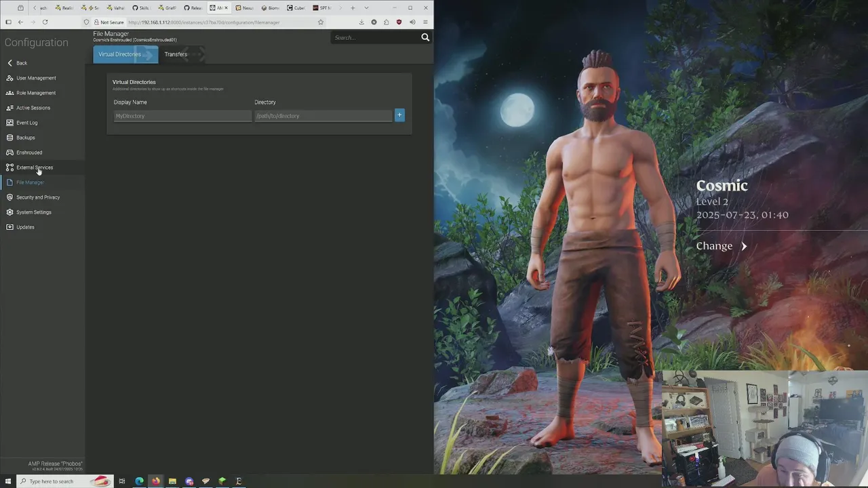Open a new browser tab

pos(353,8)
